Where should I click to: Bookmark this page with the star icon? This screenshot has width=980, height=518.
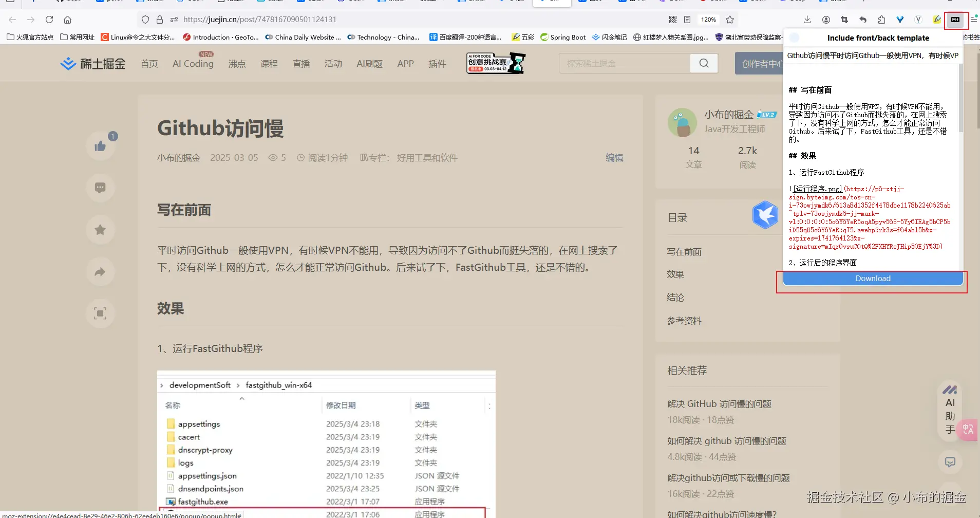coord(729,20)
